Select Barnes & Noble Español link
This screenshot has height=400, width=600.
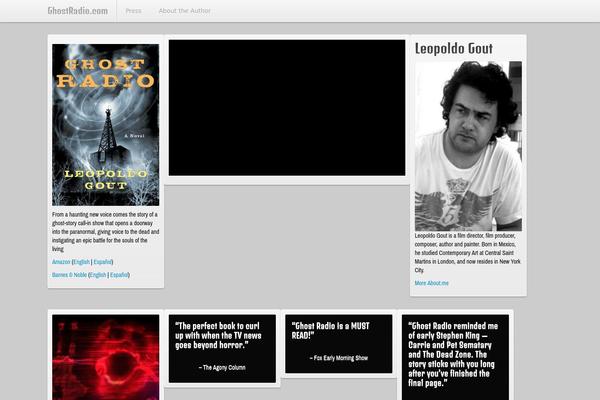[119, 275]
